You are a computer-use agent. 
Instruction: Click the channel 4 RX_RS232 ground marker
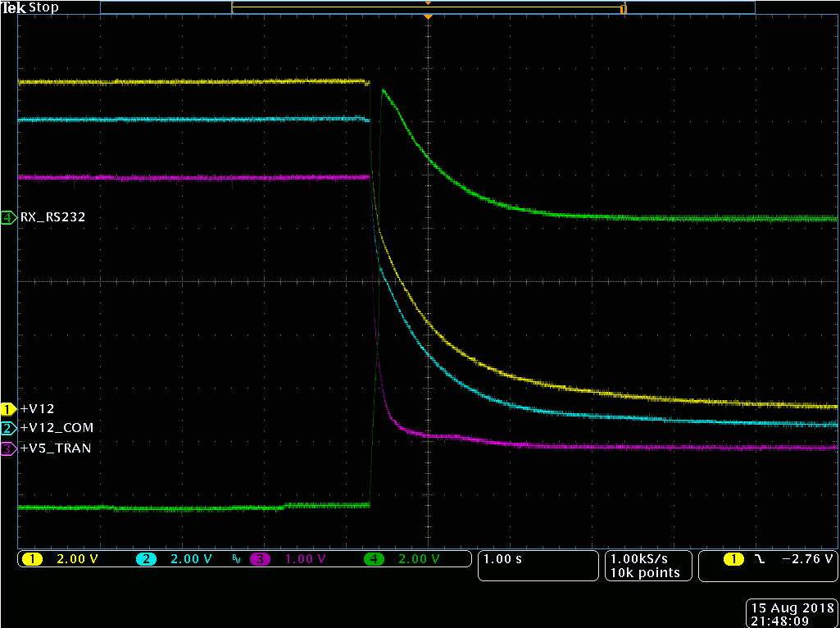tap(9, 217)
